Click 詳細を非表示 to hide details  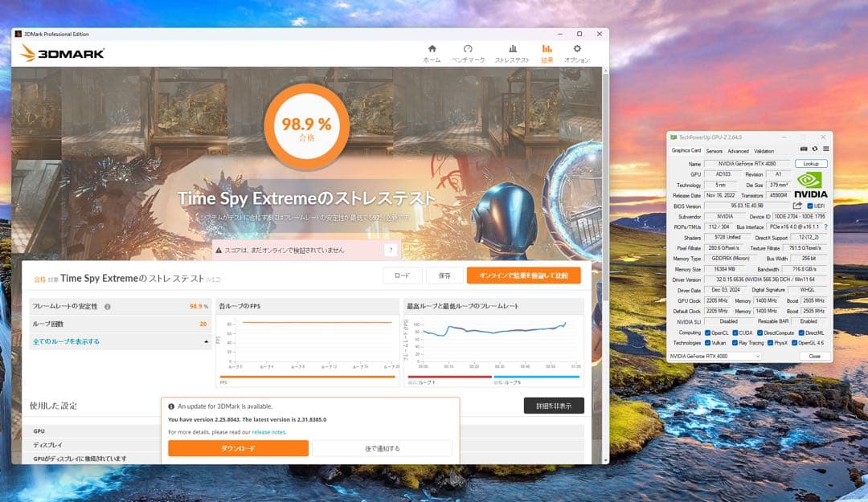tap(556, 406)
